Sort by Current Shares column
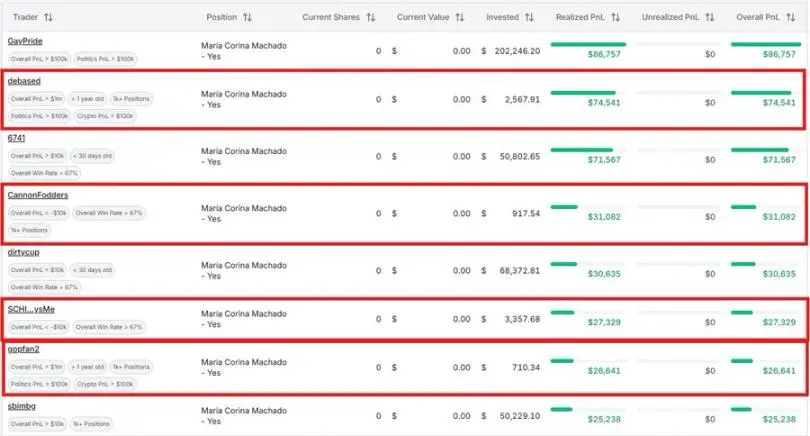The image size is (810, 436). tap(371, 17)
